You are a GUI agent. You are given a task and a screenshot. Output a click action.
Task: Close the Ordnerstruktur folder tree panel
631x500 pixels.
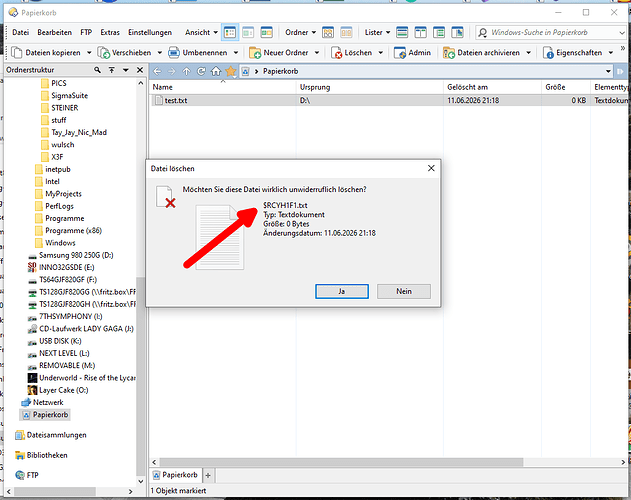pyautogui.click(x=140, y=70)
